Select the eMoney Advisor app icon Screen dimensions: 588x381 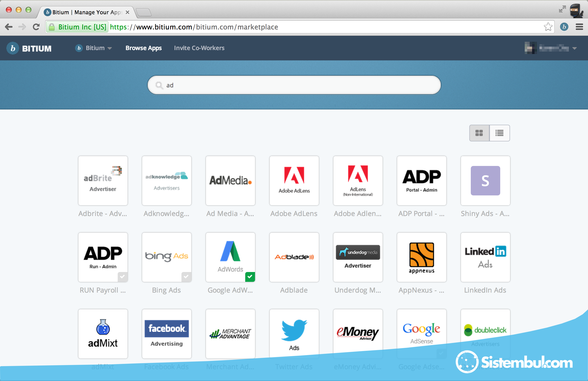[x=358, y=334]
